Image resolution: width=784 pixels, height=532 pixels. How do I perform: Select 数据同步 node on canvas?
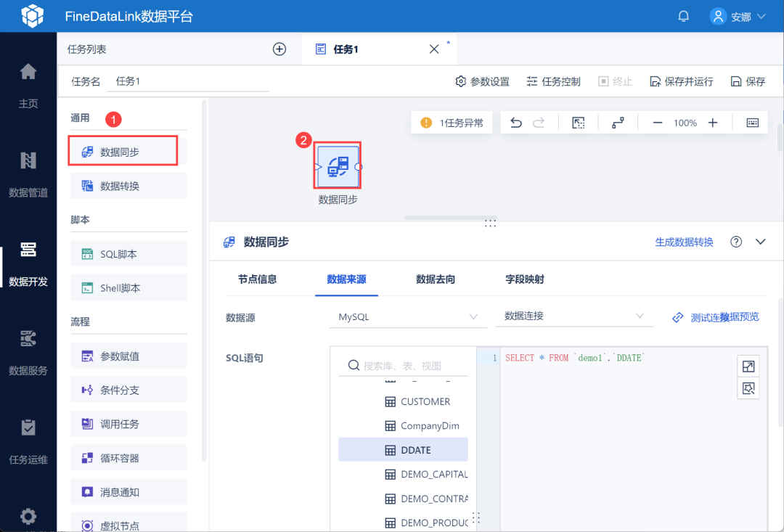pyautogui.click(x=338, y=165)
